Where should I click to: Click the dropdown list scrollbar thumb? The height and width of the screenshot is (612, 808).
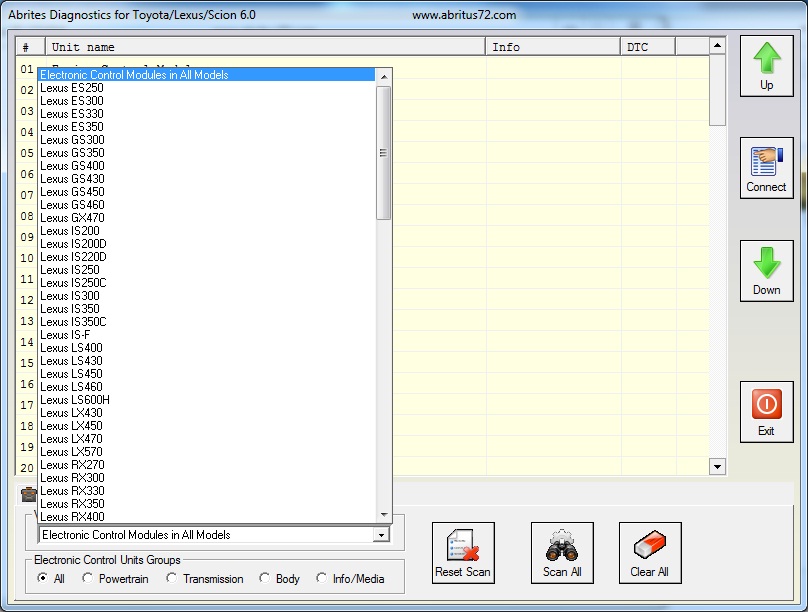tap(383, 153)
